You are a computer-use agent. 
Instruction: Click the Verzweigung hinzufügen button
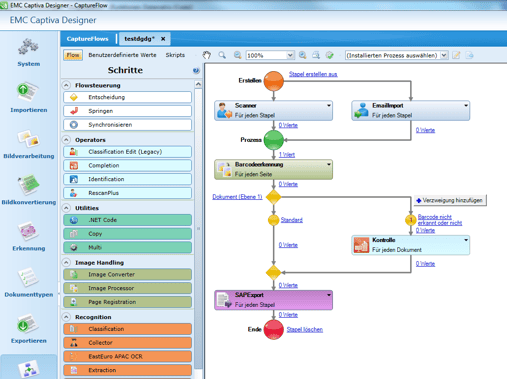(450, 200)
